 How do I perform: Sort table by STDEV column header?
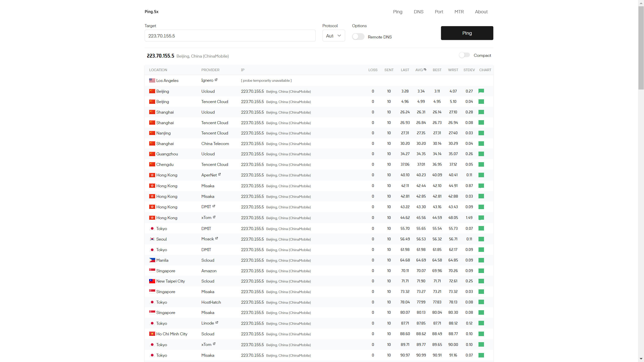pyautogui.click(x=469, y=70)
